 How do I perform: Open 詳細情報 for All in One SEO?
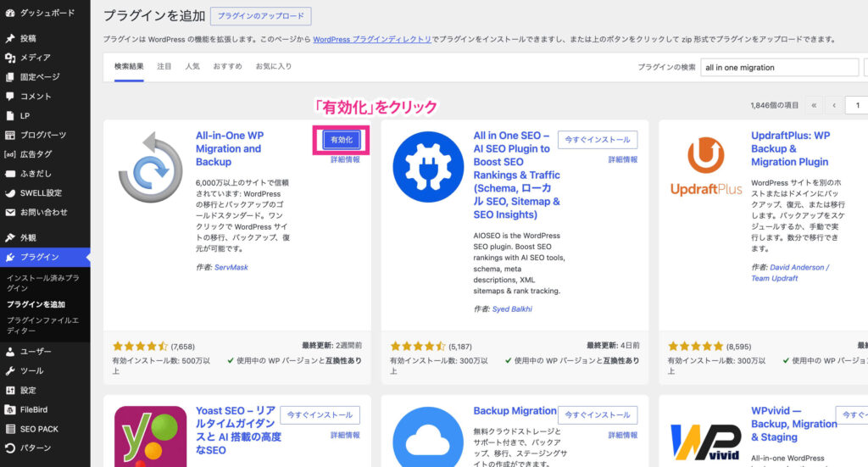click(623, 159)
